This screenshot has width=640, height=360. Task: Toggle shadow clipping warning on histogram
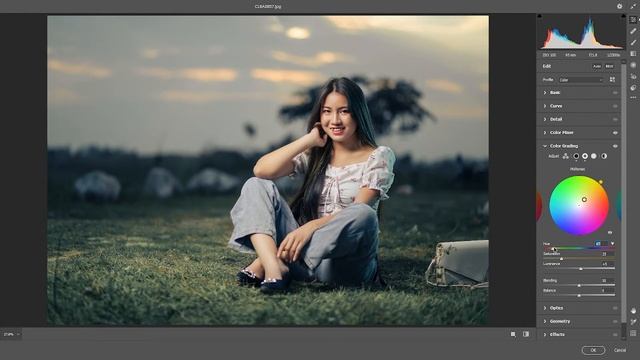click(x=540, y=16)
